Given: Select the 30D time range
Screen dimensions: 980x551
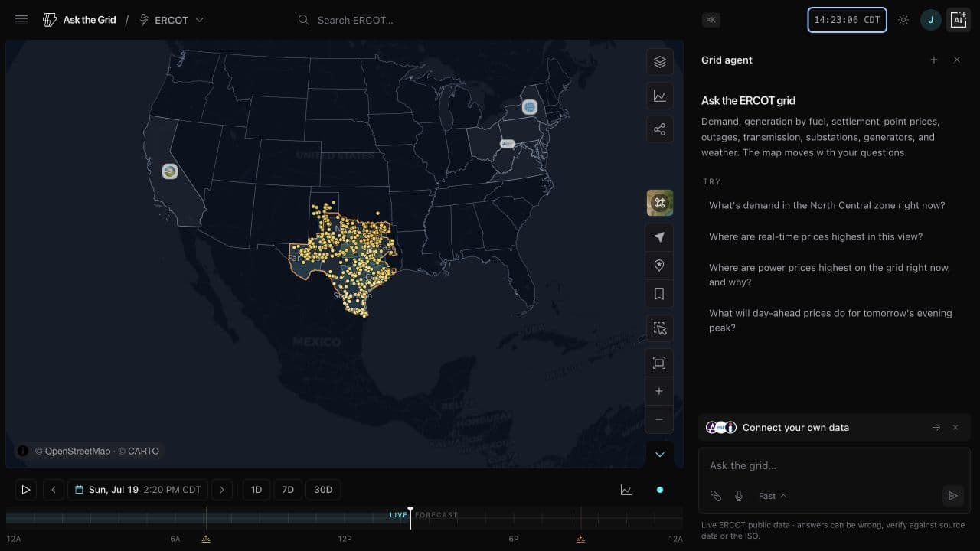Looking at the screenshot, I should pos(323,490).
